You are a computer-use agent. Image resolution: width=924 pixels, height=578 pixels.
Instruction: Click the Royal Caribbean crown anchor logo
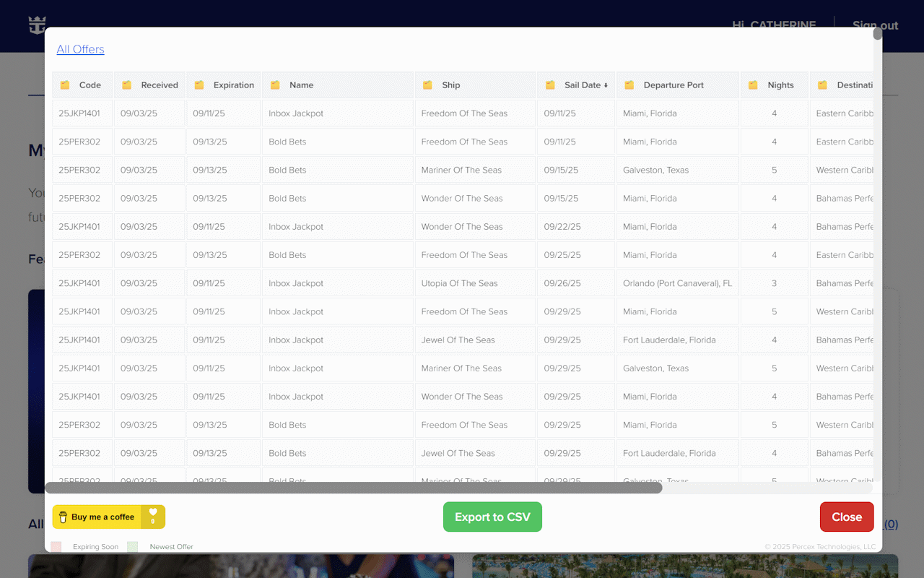(37, 25)
